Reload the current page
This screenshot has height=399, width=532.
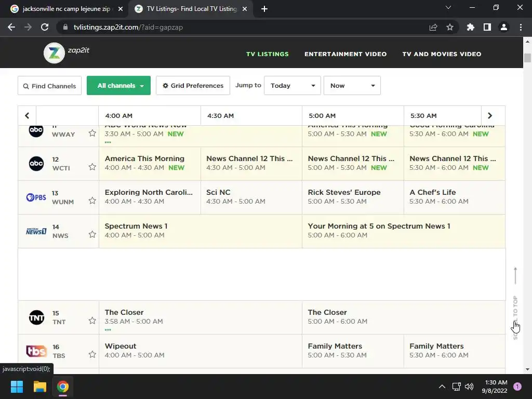[x=45, y=27]
